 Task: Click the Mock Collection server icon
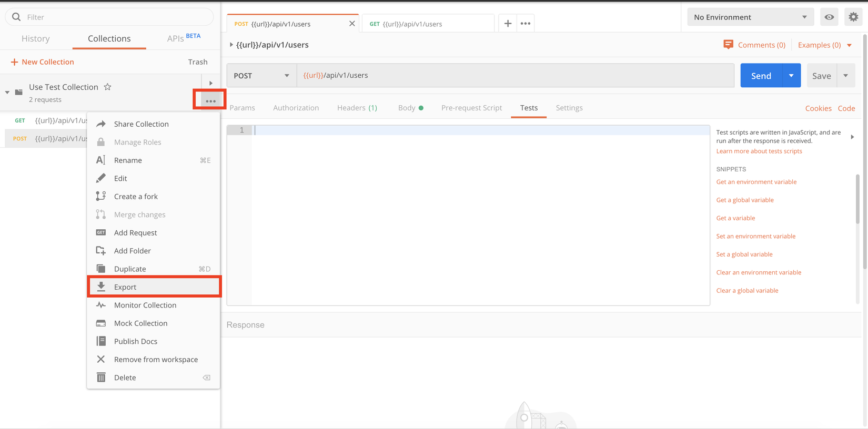pyautogui.click(x=101, y=323)
